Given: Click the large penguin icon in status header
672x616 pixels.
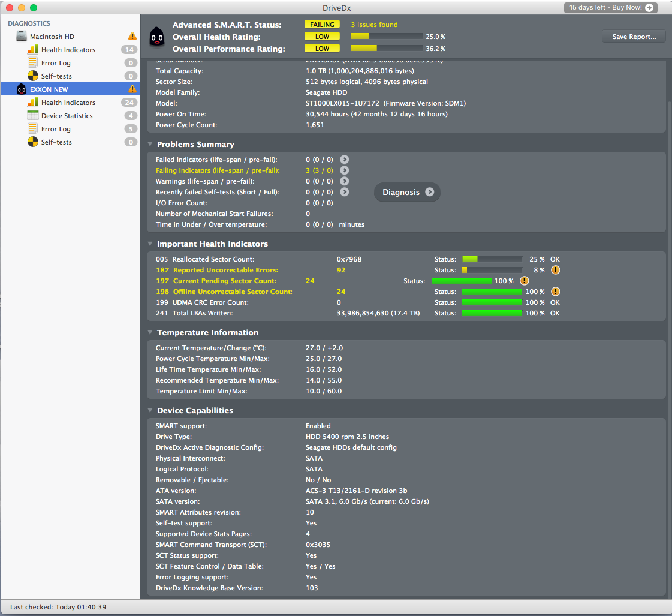Looking at the screenshot, I should (x=157, y=37).
